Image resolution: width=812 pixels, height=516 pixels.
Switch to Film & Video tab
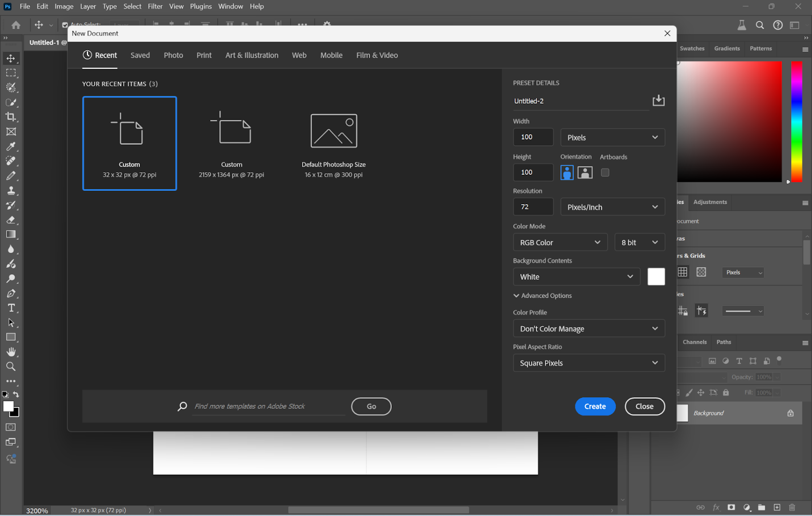tap(377, 55)
